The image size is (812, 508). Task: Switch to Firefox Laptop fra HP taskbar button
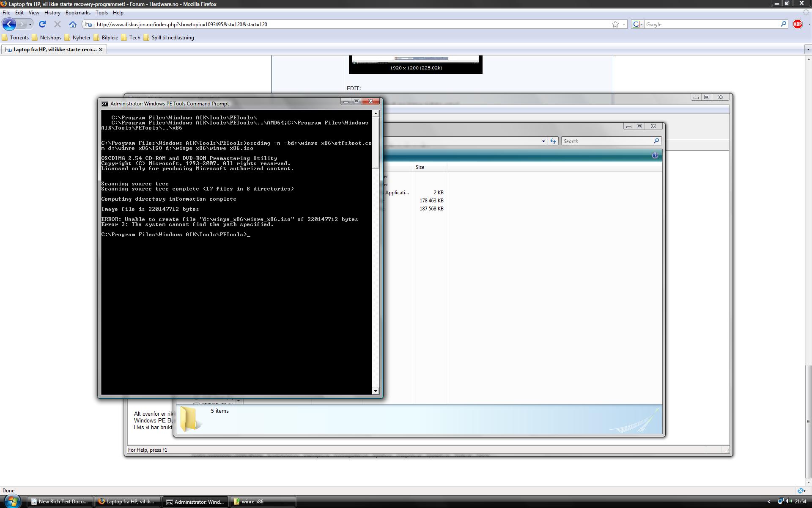click(128, 502)
